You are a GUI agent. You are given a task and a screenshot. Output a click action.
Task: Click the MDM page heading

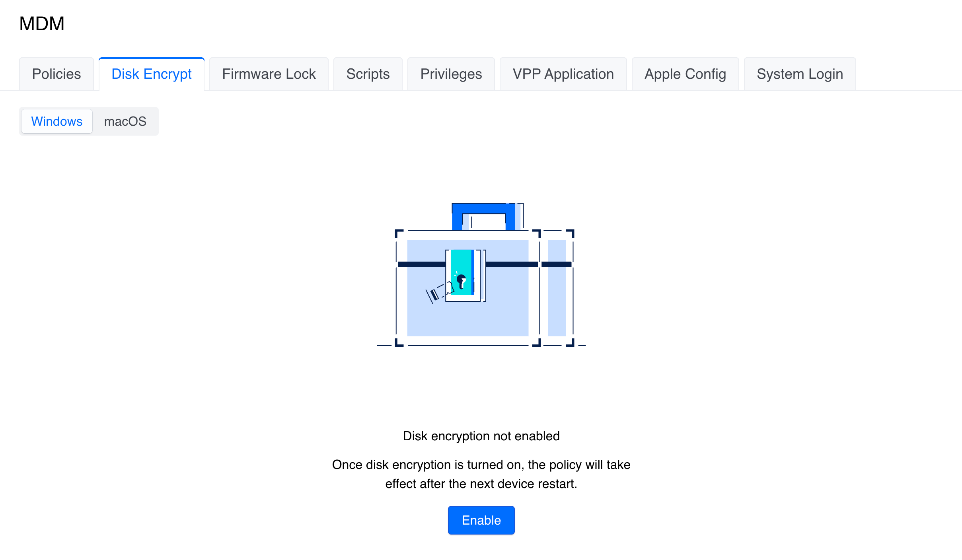tap(42, 23)
